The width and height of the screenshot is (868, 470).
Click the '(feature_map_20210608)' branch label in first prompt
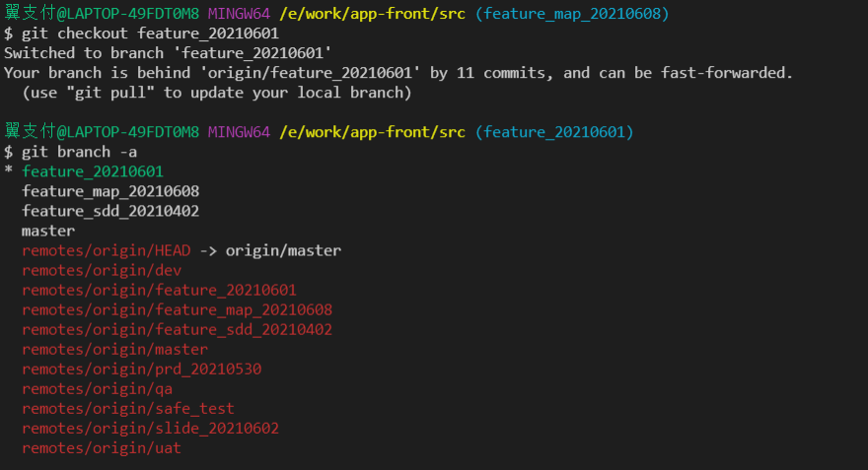pyautogui.click(x=572, y=13)
